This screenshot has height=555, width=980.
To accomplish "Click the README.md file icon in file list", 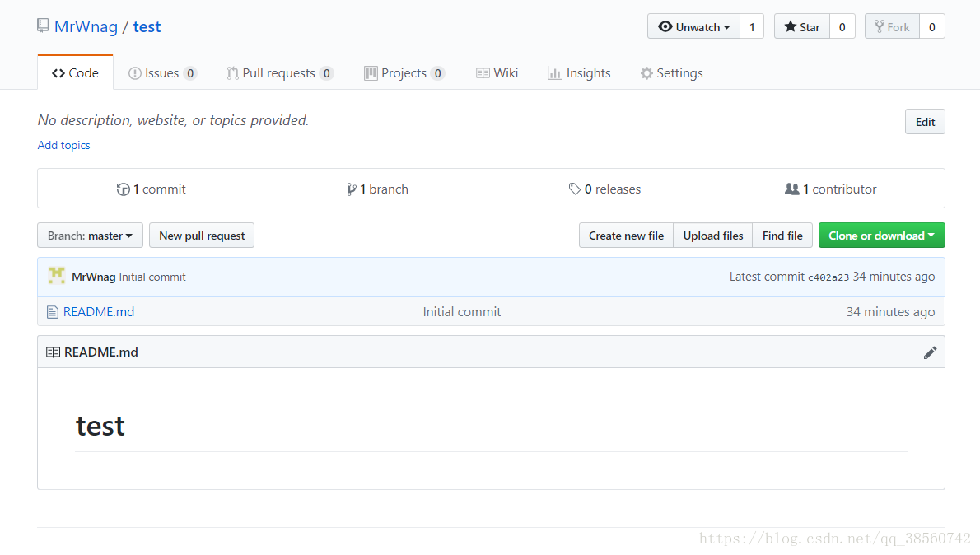I will (x=53, y=312).
